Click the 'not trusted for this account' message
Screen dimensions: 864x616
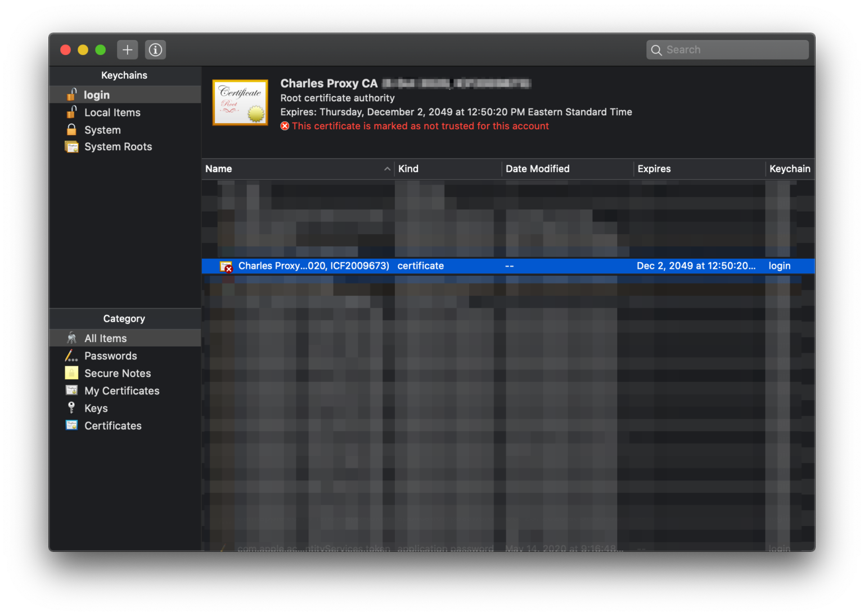click(x=420, y=126)
